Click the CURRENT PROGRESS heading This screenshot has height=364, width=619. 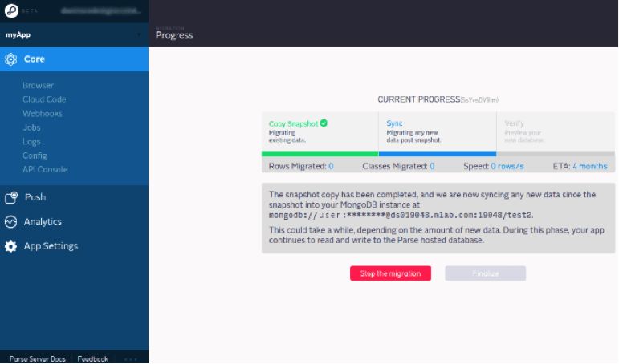419,99
